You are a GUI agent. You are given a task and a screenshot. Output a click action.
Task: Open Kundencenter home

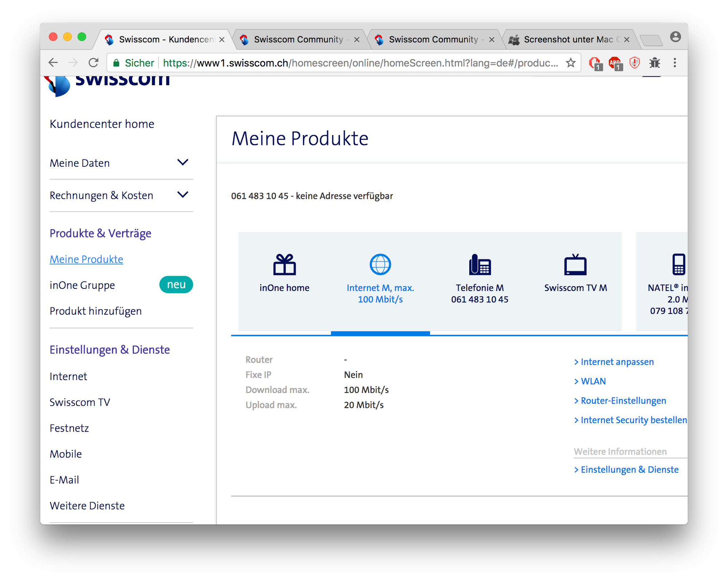(x=102, y=124)
